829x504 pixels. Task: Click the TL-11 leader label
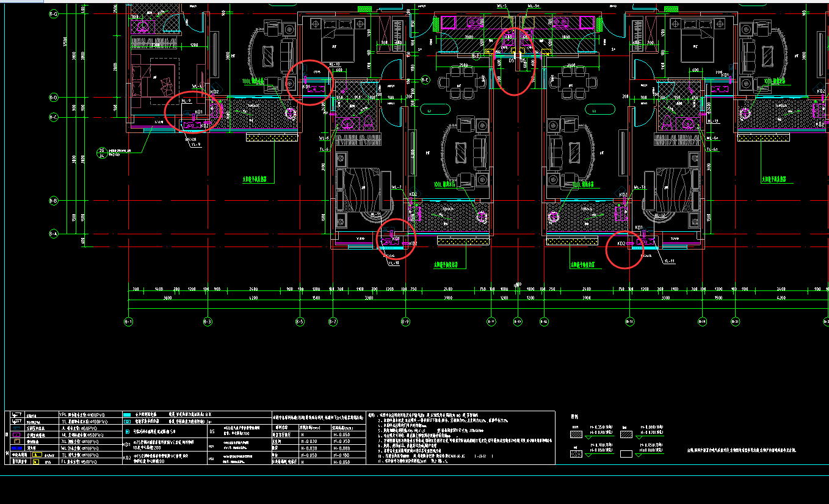(670, 261)
